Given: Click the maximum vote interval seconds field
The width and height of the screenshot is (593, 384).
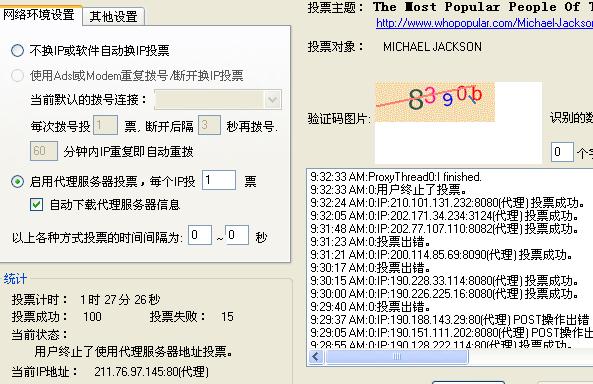Looking at the screenshot, I should click(237, 235).
